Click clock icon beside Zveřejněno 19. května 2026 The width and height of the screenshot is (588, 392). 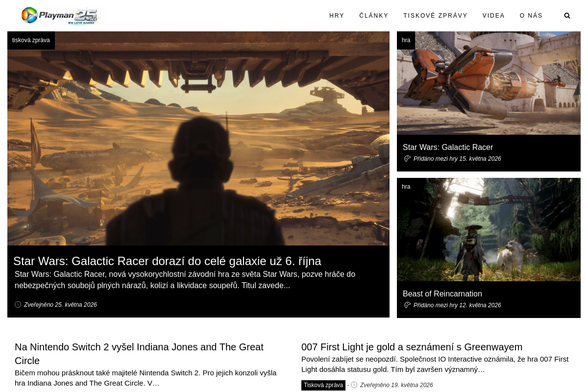(x=354, y=385)
